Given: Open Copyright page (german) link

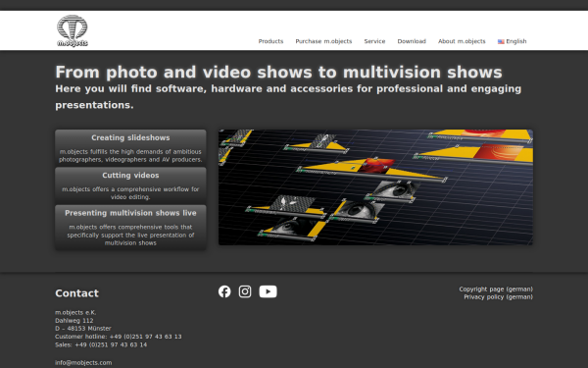Looking at the screenshot, I should click(x=496, y=289).
